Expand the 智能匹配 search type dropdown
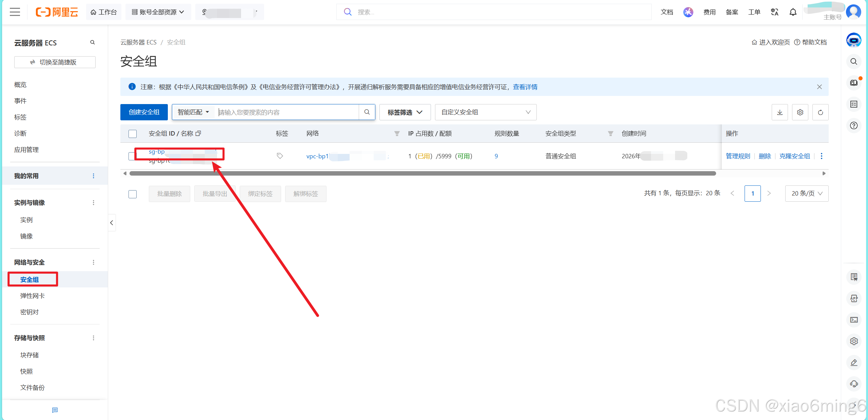Screen dimensions: 868x420 pos(194,112)
